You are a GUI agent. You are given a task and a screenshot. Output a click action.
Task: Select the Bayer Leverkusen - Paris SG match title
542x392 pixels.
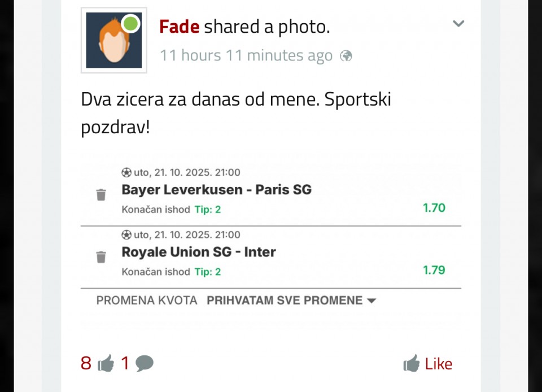[x=217, y=189]
